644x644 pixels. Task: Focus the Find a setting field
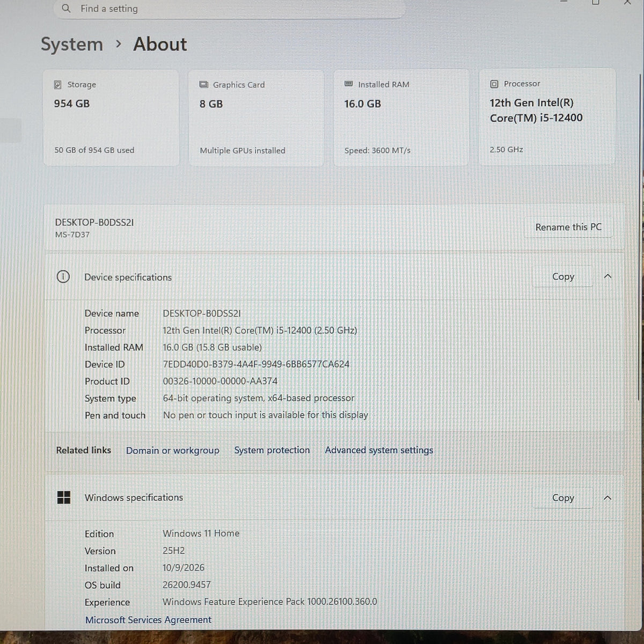[x=230, y=9]
